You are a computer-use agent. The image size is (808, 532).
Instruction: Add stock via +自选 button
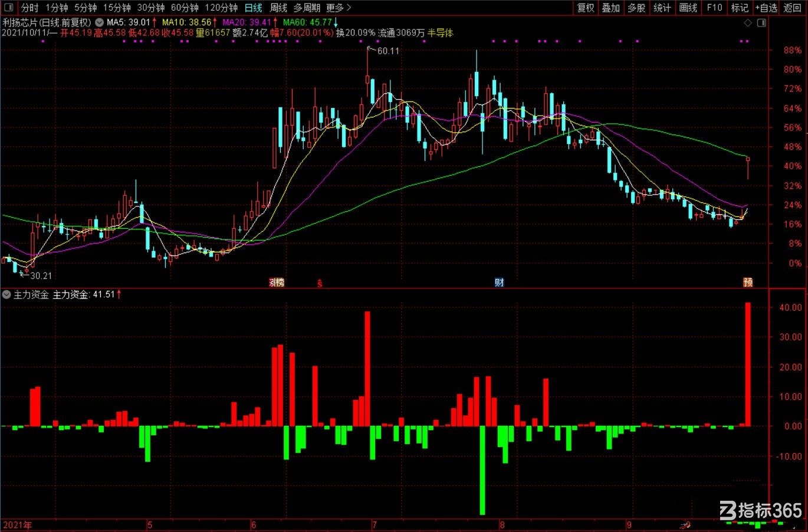click(766, 8)
